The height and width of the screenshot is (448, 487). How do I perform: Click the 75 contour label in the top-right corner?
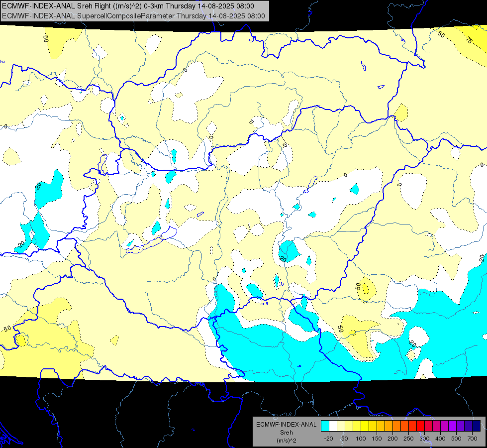(469, 39)
